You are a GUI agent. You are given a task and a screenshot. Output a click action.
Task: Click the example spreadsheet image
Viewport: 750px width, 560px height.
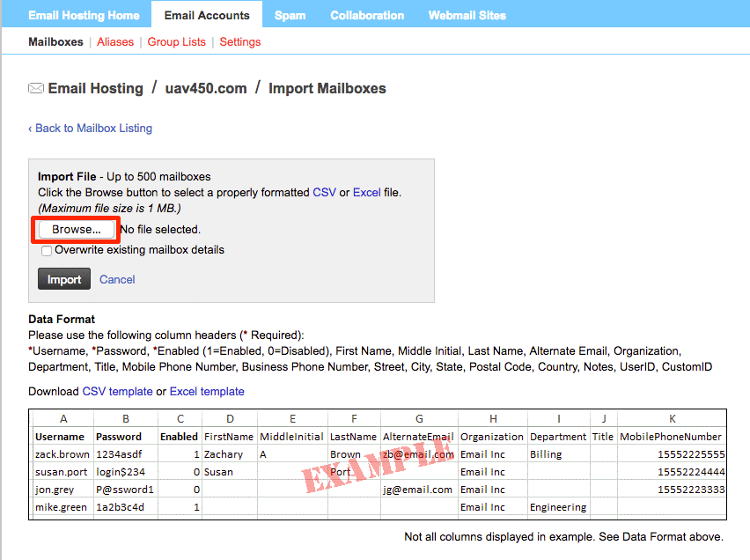tap(378, 464)
